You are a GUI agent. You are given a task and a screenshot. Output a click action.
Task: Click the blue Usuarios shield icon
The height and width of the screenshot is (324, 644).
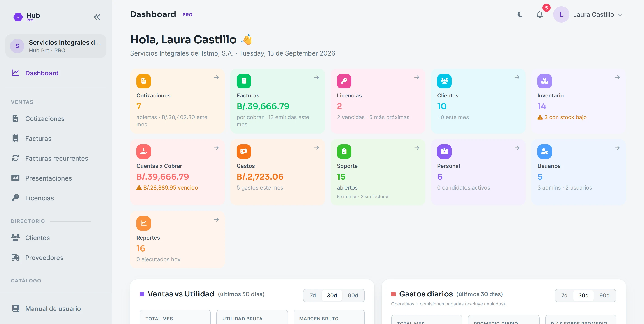coord(544,152)
